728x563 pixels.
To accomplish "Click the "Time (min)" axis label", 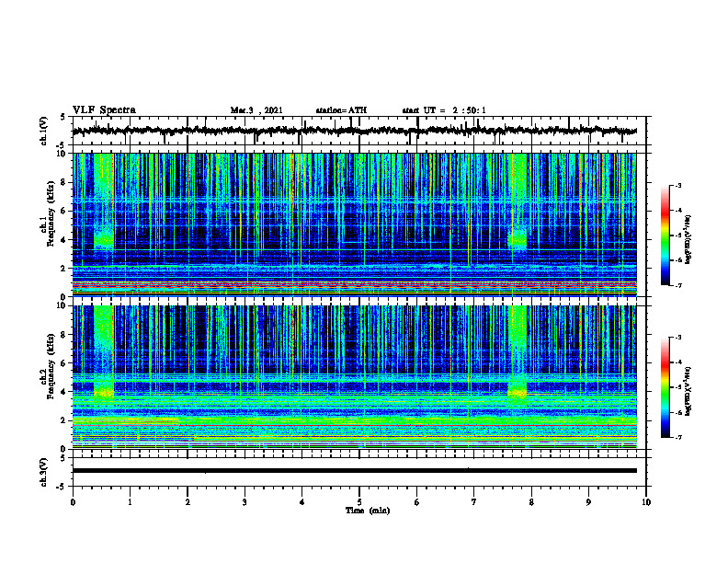I will pos(368,511).
